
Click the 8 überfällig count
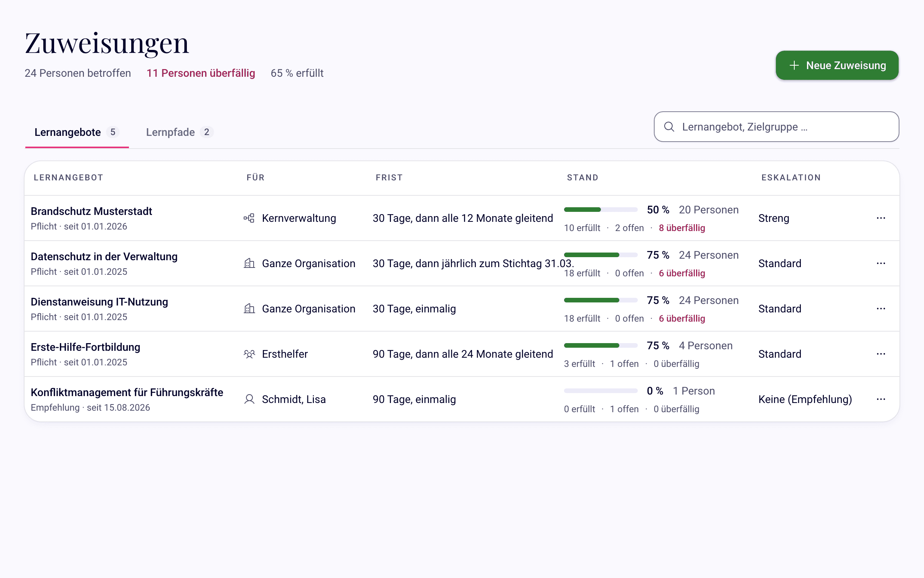coord(682,228)
